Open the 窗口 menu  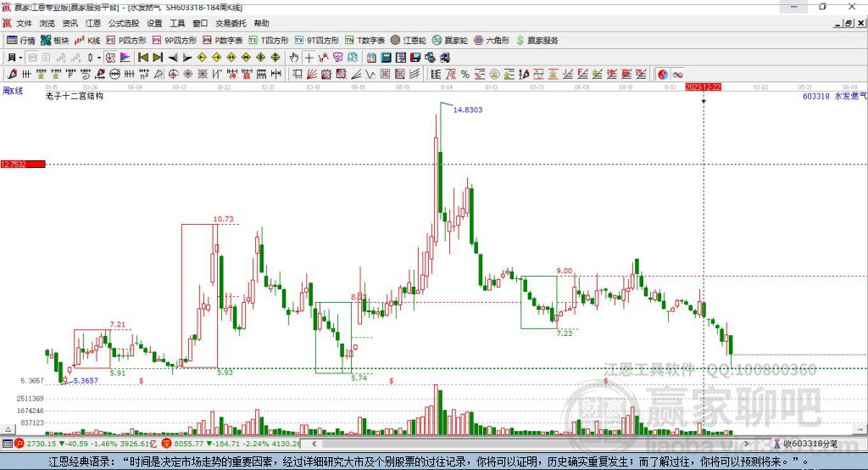point(200,23)
